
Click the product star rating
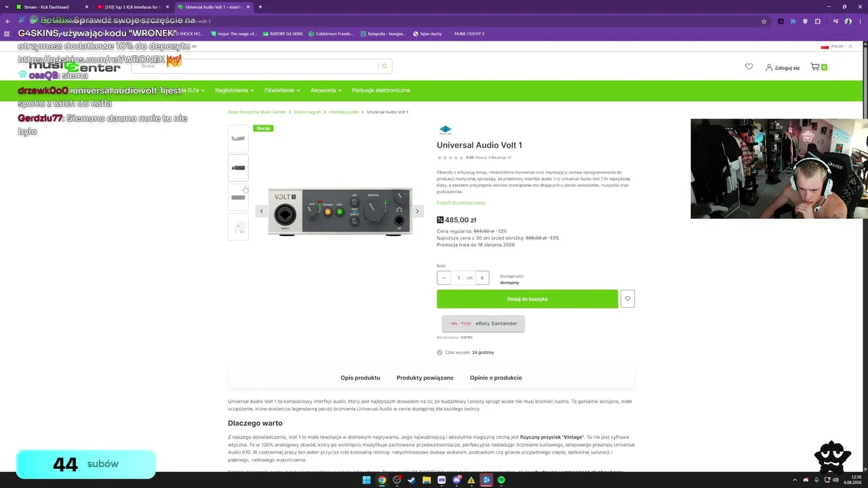coord(451,157)
